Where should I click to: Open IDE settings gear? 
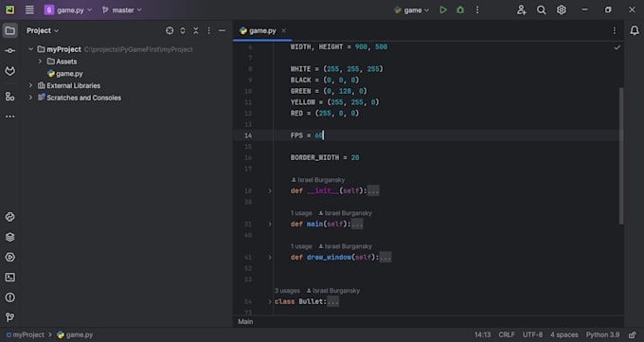click(562, 9)
